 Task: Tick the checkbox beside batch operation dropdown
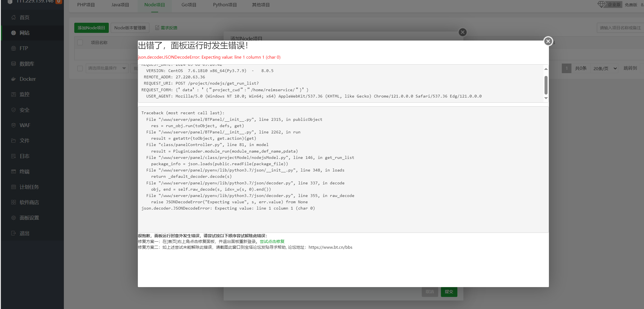pos(80,68)
